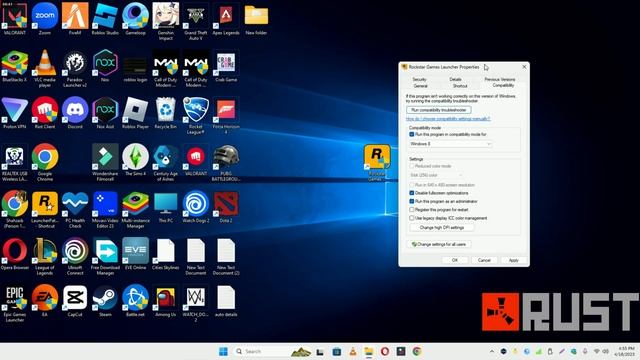Confirm the dialog with OK
The image size is (640, 360).
coord(455,260)
